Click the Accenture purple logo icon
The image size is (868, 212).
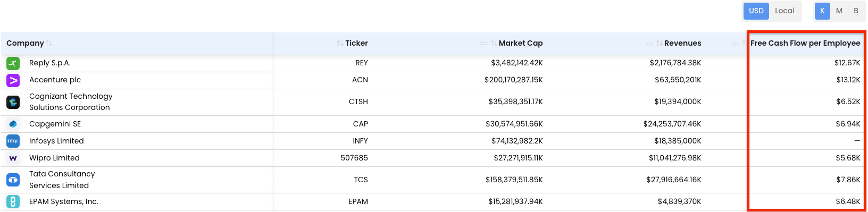click(13, 80)
